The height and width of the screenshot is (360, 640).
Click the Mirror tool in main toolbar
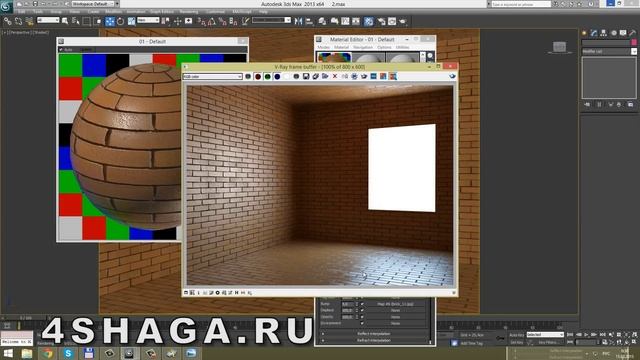[298, 21]
